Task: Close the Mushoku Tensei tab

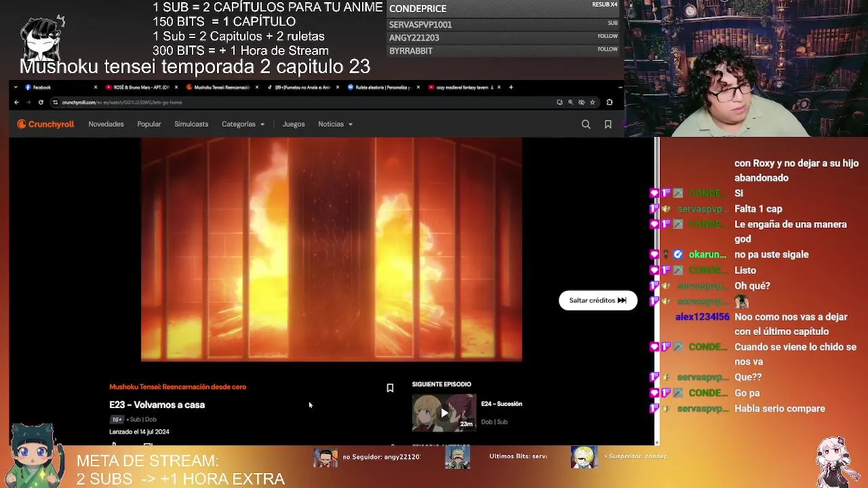Action: (257, 87)
